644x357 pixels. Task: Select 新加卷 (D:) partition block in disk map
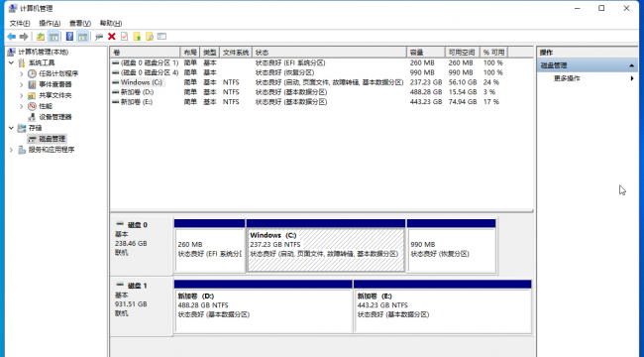point(264,306)
